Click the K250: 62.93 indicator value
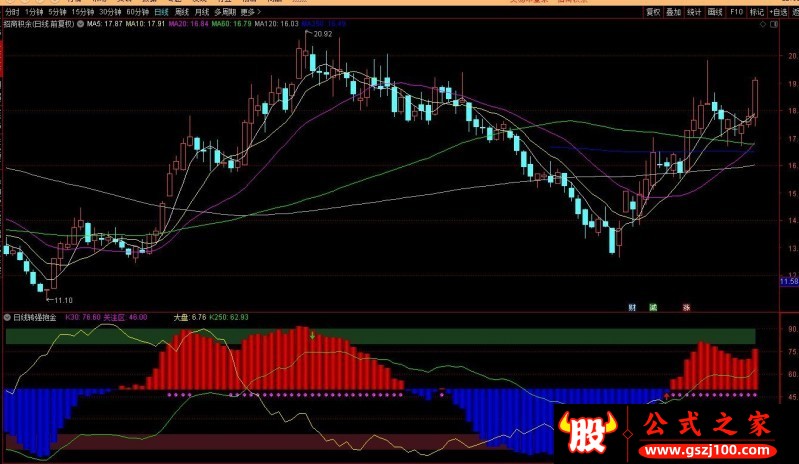Screen dimensions: 799x464 [229, 317]
